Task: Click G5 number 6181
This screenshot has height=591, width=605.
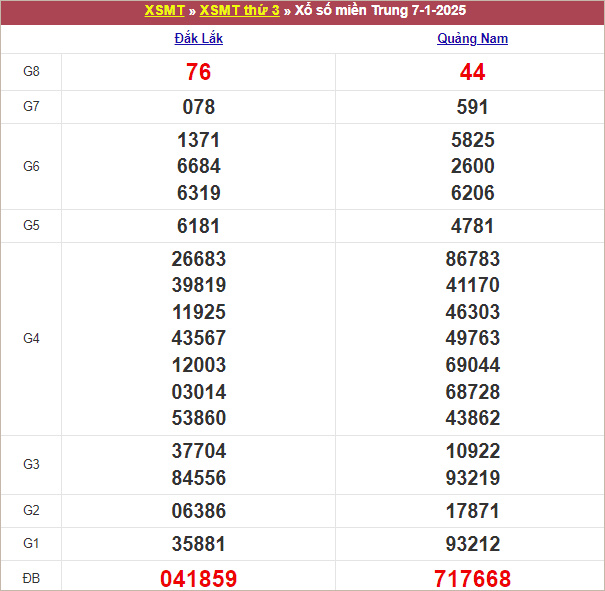Action: (198, 226)
